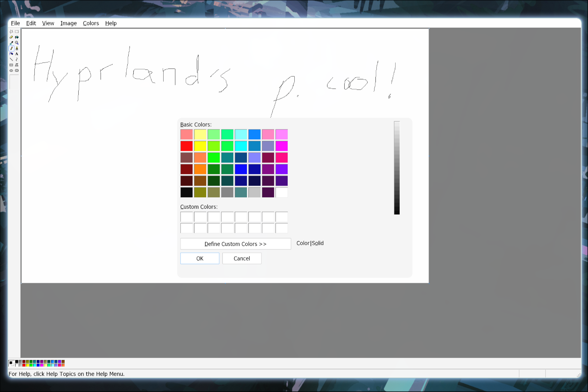Pick magenta from the bottom color palette

coord(42,365)
